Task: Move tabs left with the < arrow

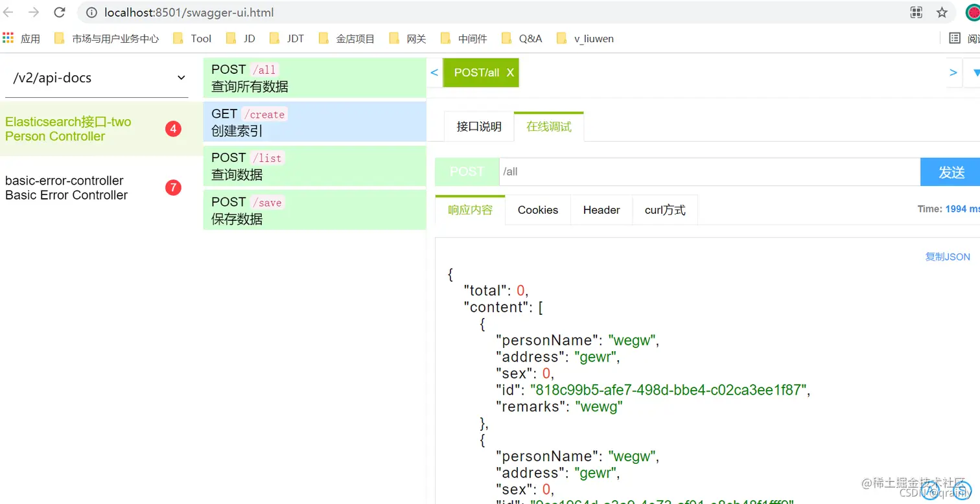Action: [x=434, y=73]
